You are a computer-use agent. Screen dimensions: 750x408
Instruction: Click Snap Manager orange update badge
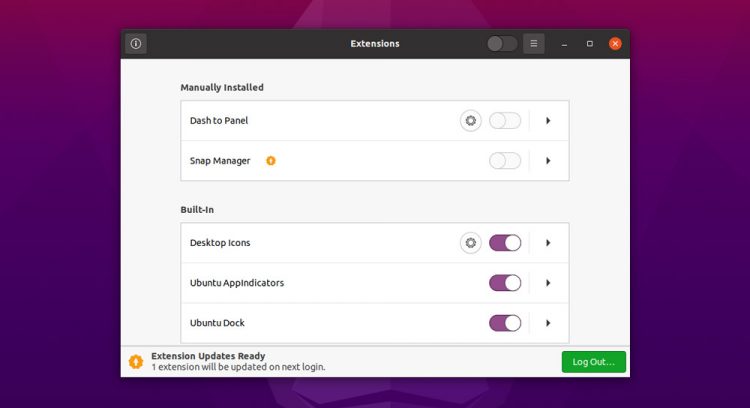[x=271, y=161]
